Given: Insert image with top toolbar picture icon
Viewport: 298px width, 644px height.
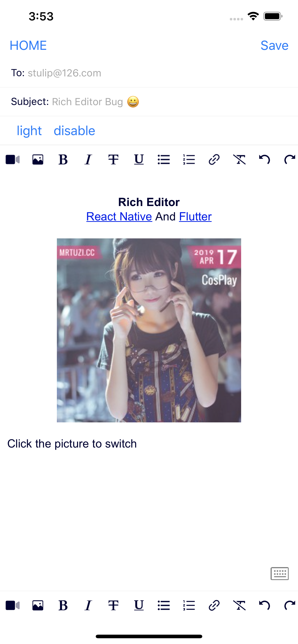Looking at the screenshot, I should tap(38, 160).
